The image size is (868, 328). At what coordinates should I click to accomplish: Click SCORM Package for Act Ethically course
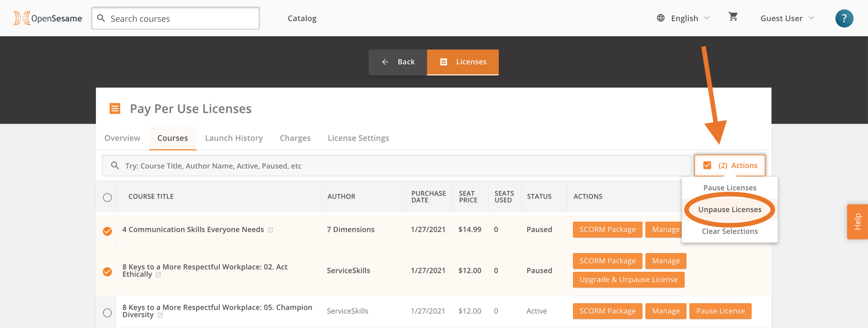[x=607, y=261]
